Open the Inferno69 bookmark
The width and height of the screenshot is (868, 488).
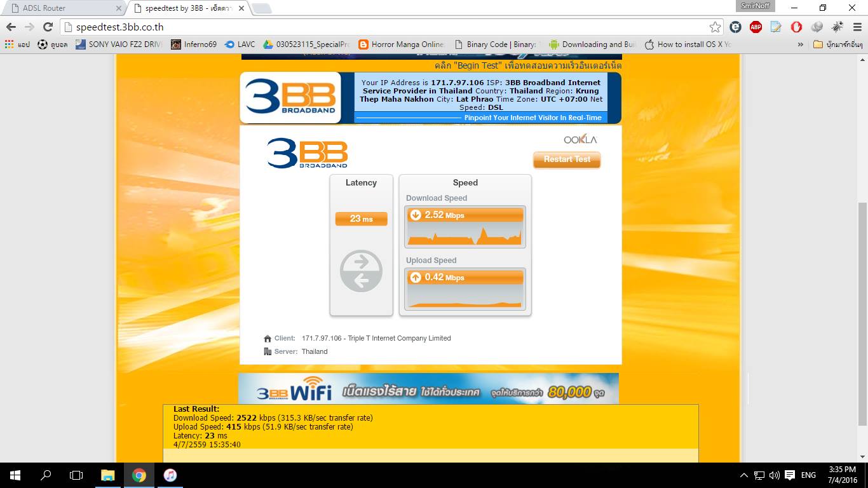click(194, 44)
